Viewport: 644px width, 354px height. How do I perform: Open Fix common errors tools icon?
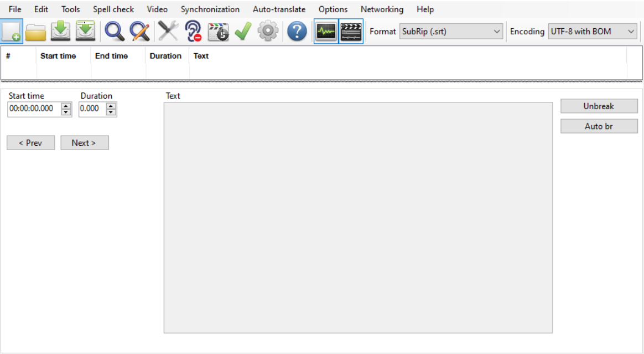pyautogui.click(x=168, y=31)
